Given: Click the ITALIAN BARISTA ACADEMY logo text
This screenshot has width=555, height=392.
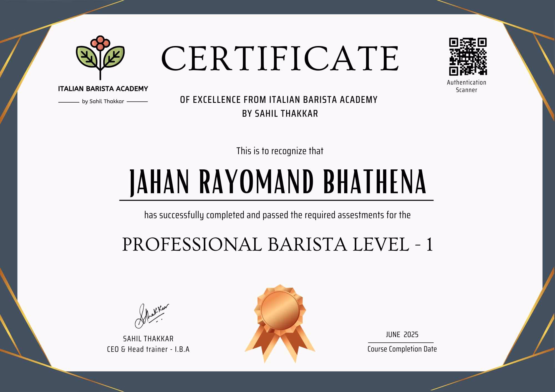Looking at the screenshot, I should coord(103,89).
